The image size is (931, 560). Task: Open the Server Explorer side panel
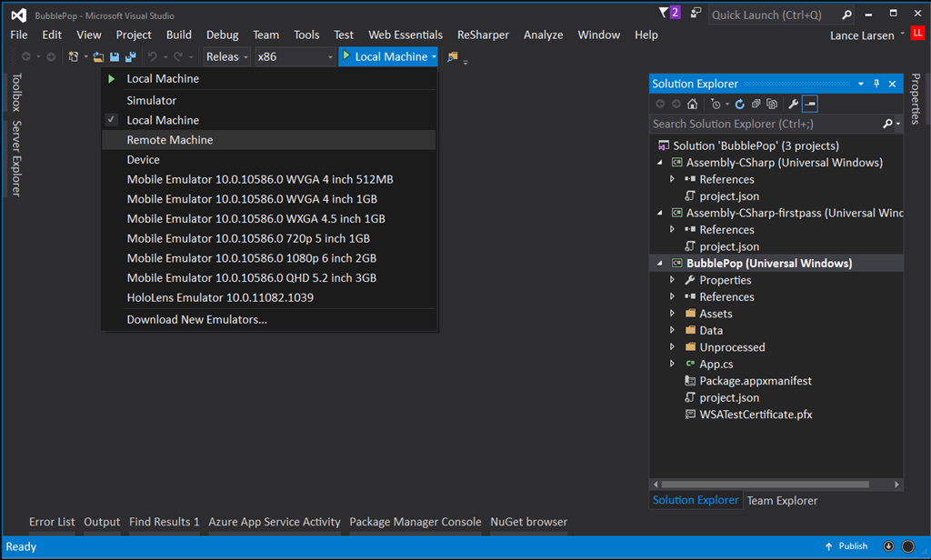pyautogui.click(x=16, y=158)
